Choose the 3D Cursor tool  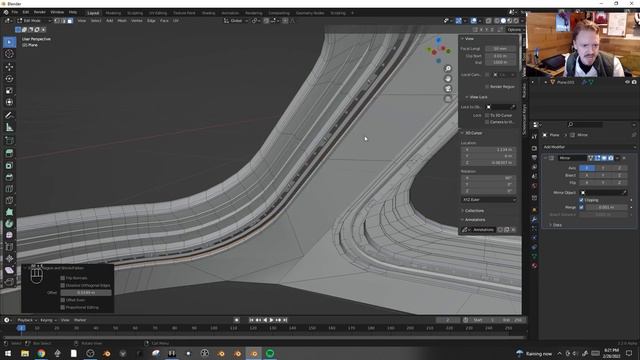click(x=9, y=54)
